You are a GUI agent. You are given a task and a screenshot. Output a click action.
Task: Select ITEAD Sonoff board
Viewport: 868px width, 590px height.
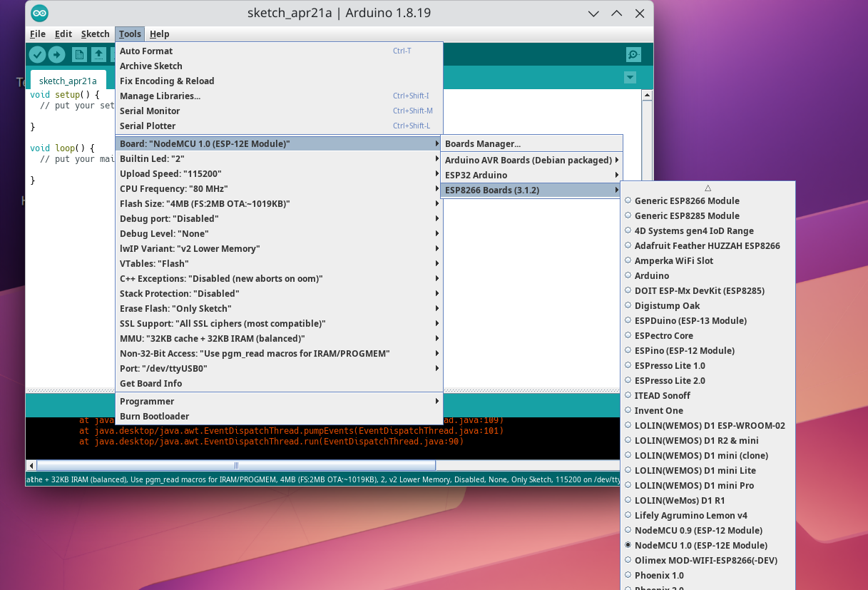point(708,395)
